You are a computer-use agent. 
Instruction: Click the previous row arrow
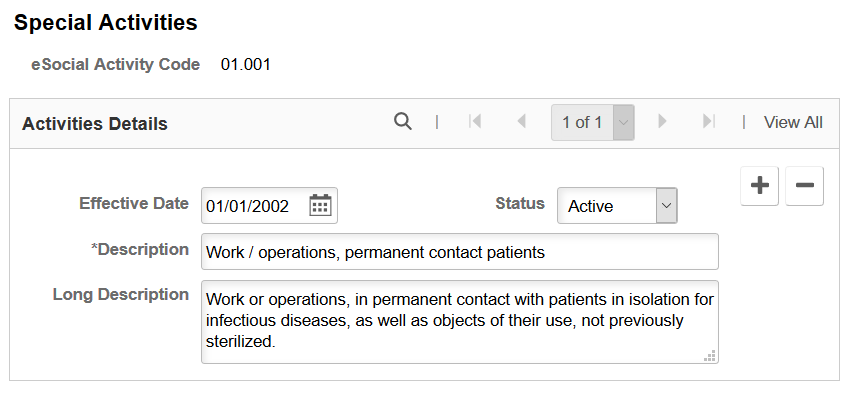click(x=521, y=122)
